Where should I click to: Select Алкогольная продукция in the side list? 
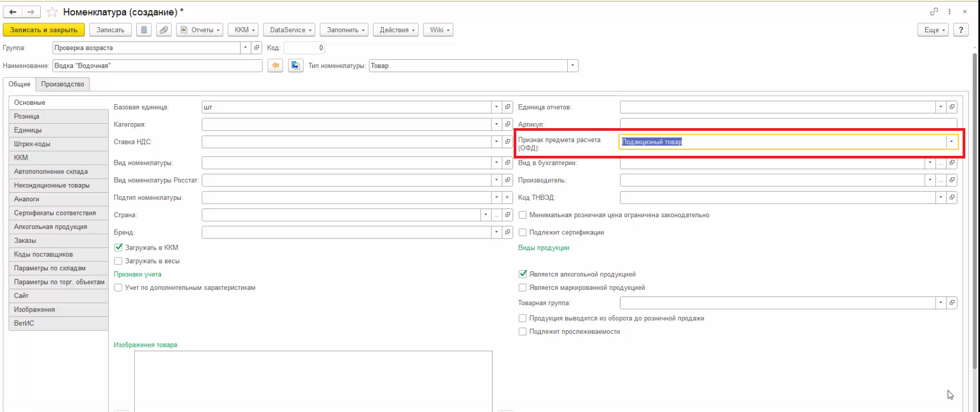click(x=50, y=227)
